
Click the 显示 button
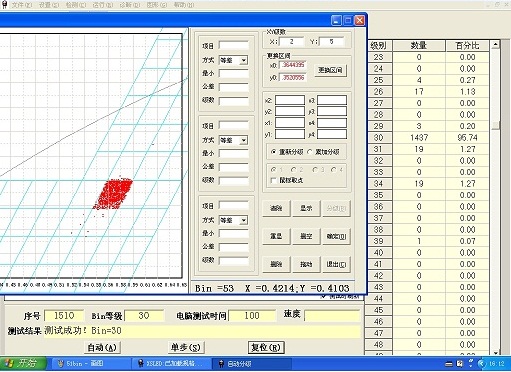(x=306, y=208)
